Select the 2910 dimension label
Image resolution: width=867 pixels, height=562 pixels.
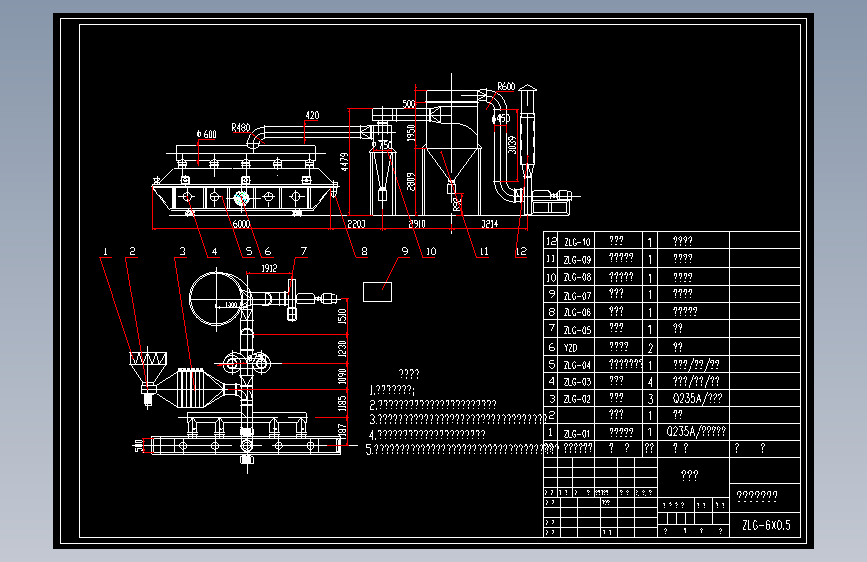[x=417, y=224]
